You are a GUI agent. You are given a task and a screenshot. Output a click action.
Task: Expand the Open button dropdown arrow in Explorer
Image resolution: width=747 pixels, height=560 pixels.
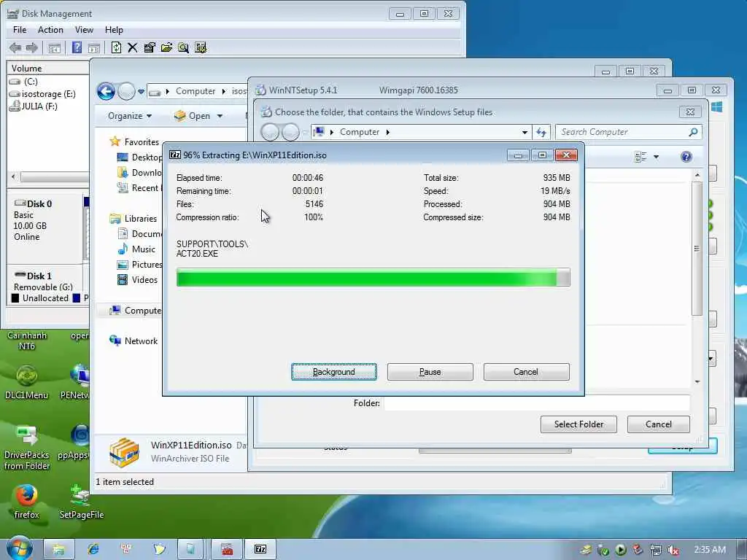point(220,116)
